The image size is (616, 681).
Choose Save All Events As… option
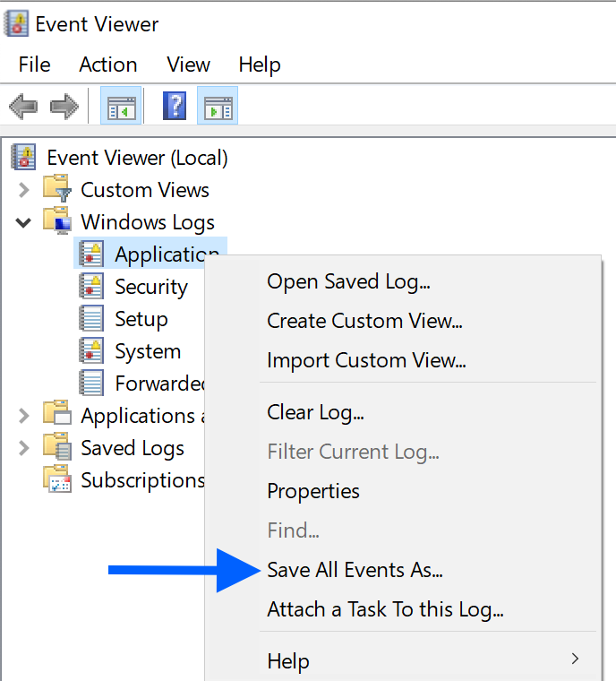(x=355, y=570)
